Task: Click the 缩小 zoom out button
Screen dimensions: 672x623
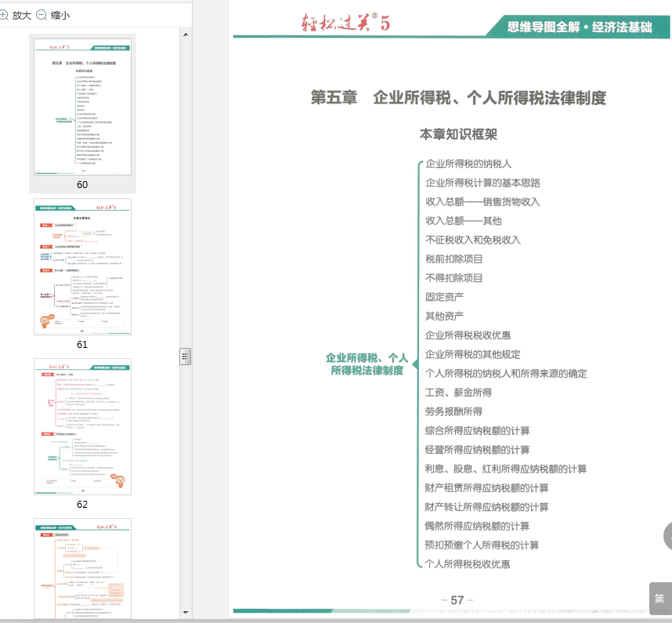Action: (x=53, y=16)
